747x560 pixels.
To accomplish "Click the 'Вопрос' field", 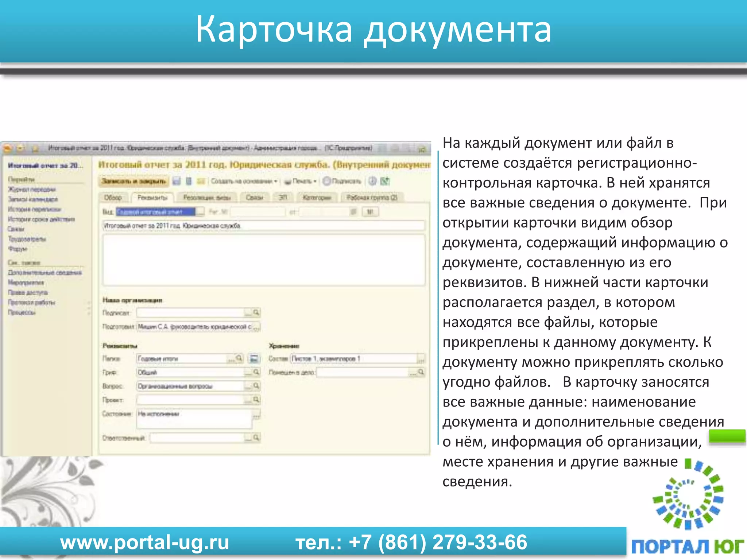I will [x=190, y=386].
